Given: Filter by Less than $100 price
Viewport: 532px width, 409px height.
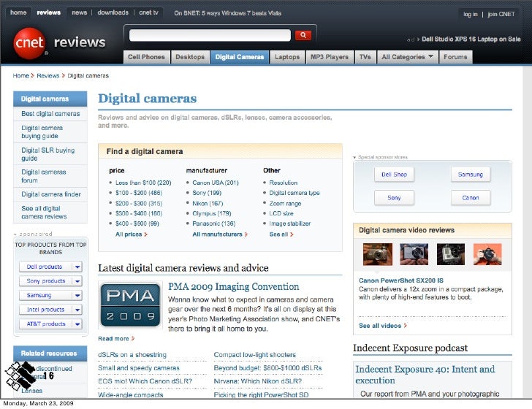Looking at the screenshot, I should pos(143,183).
